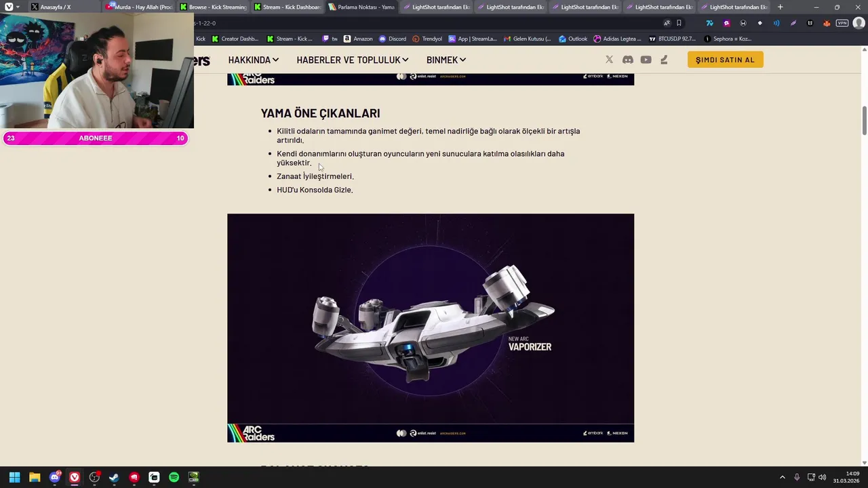This screenshot has width=868, height=488.
Task: Open the volume tray icon
Action: [822, 477]
